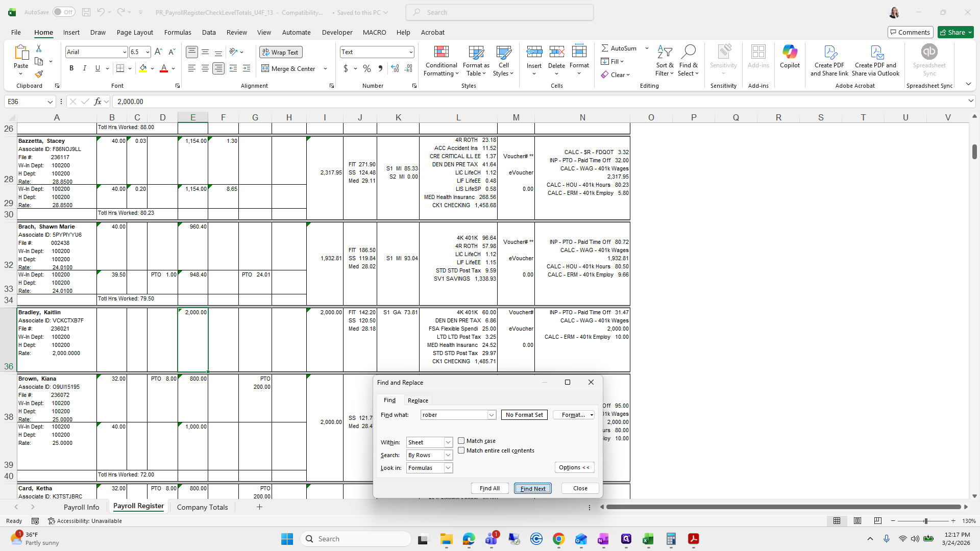Screen dimensions: 980x551
Task: Toggle the AutoSave switch
Action: [x=63, y=12]
